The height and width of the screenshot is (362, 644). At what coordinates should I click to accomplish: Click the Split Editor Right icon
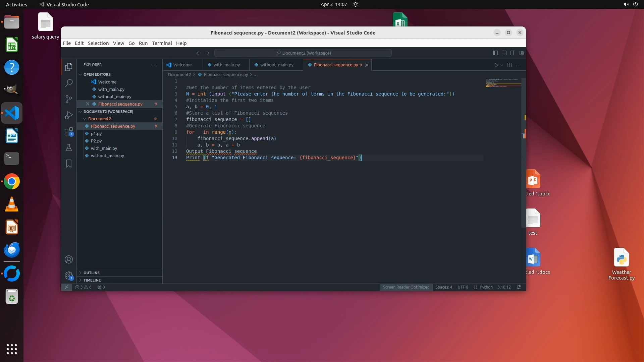(509, 65)
